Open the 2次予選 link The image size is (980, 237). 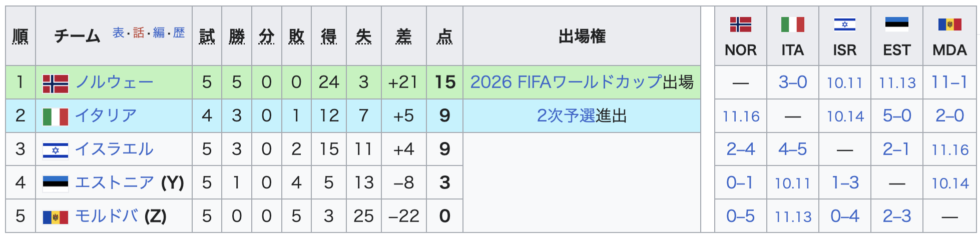tap(566, 116)
